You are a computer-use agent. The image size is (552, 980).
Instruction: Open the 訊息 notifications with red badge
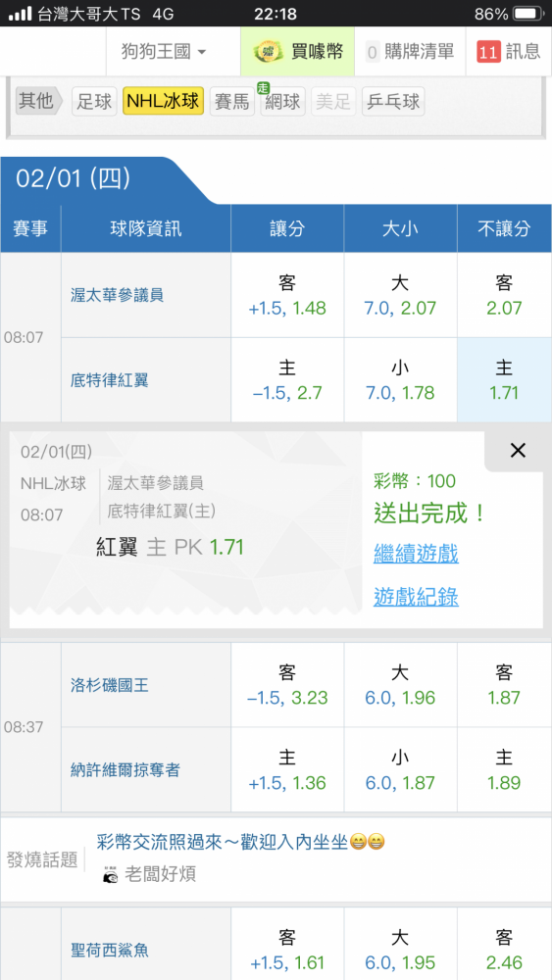pos(508,51)
